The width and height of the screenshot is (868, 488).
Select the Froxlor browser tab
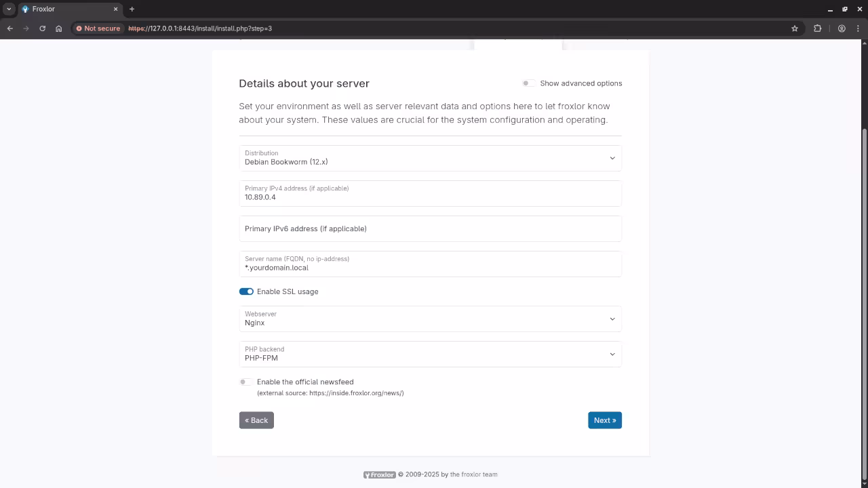(68, 9)
